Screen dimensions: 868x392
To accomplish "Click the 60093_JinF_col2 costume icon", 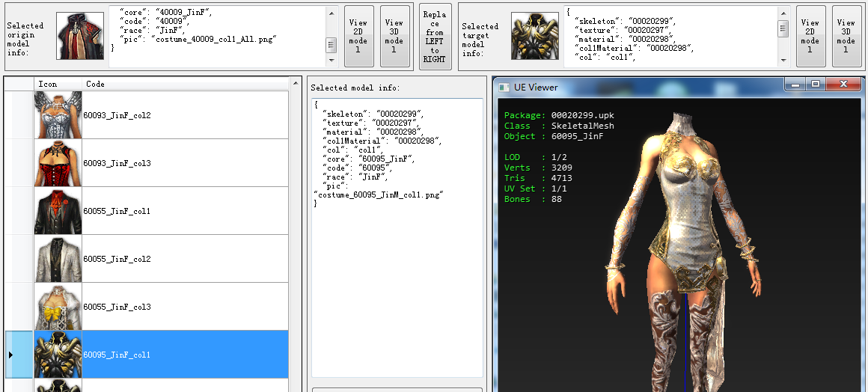I will click(x=58, y=115).
